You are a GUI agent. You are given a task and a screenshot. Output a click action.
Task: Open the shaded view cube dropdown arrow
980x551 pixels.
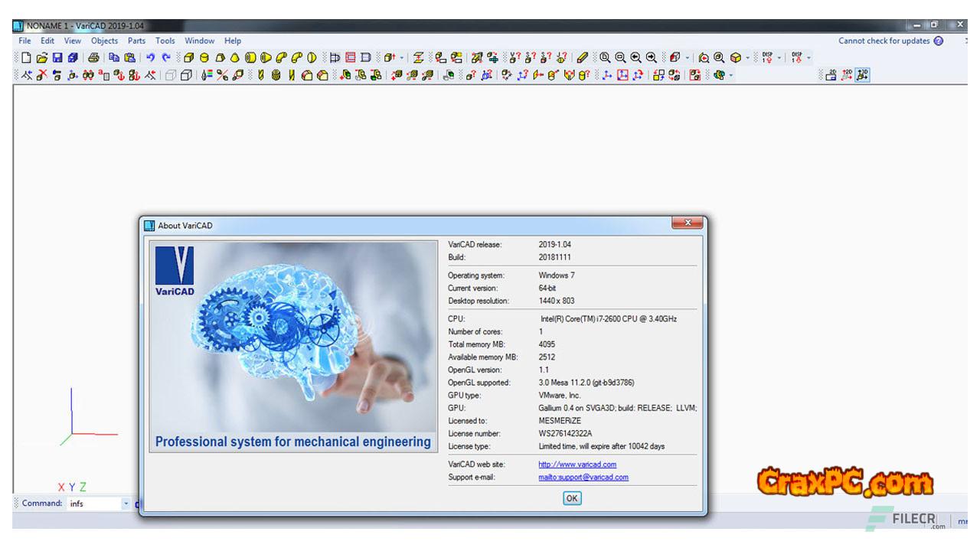coord(747,57)
